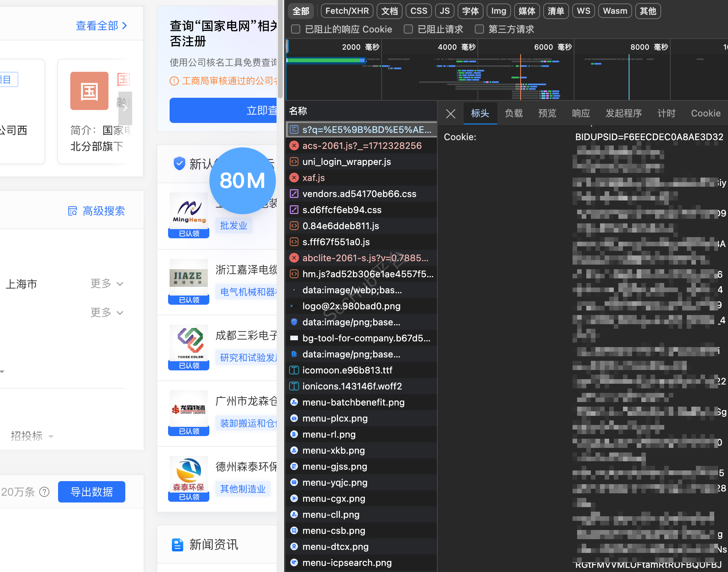Image resolution: width=728 pixels, height=572 pixels.
Task: Click the 国 company logo thumbnail
Action: tap(89, 91)
